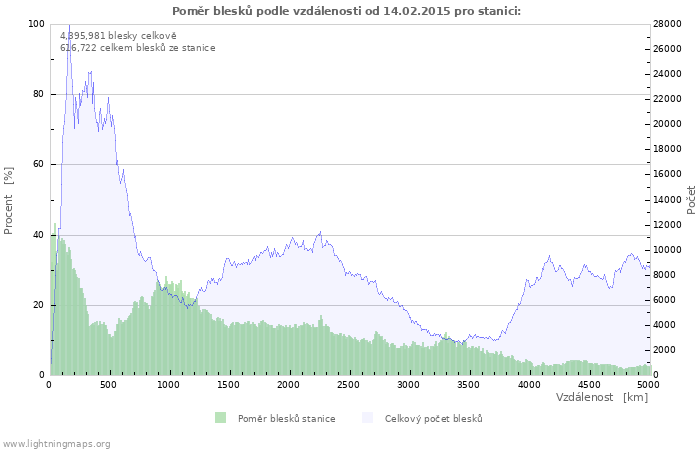Click the Vzdálenost [km] x-axis label
The height and width of the screenshot is (450, 700).
pos(602,398)
